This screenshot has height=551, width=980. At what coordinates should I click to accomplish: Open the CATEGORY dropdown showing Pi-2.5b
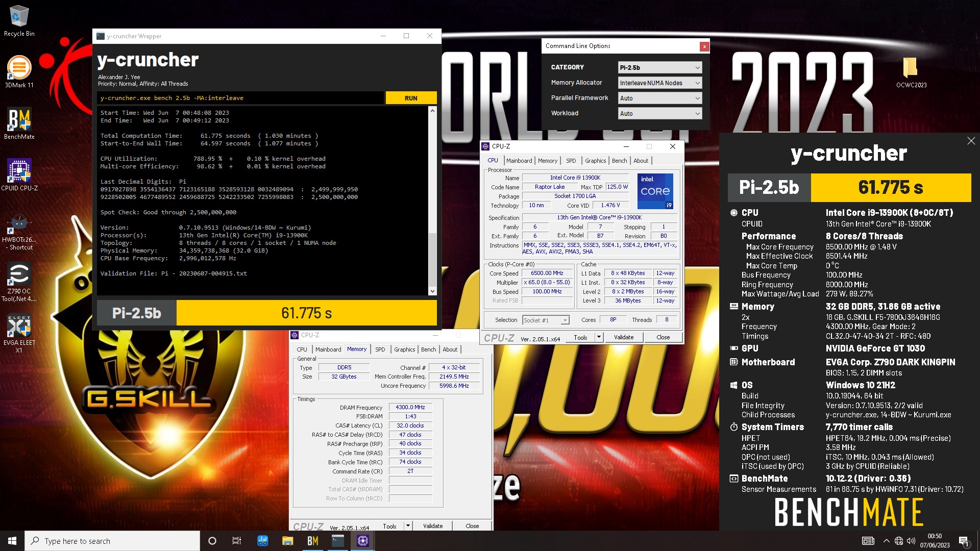660,67
